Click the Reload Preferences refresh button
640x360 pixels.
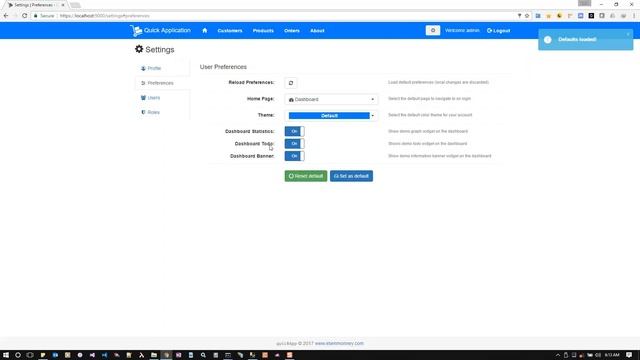pos(291,83)
